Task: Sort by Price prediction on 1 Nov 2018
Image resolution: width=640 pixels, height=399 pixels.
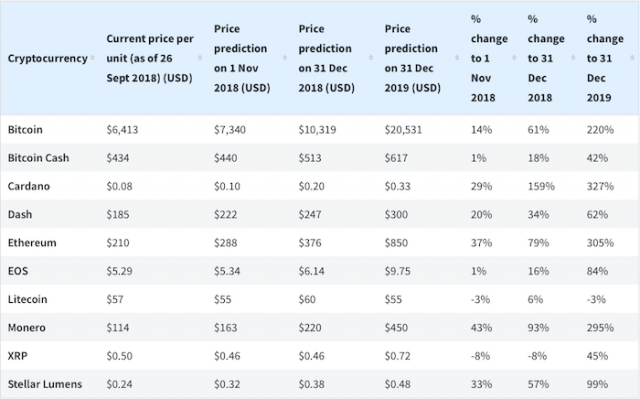Action: click(x=285, y=58)
